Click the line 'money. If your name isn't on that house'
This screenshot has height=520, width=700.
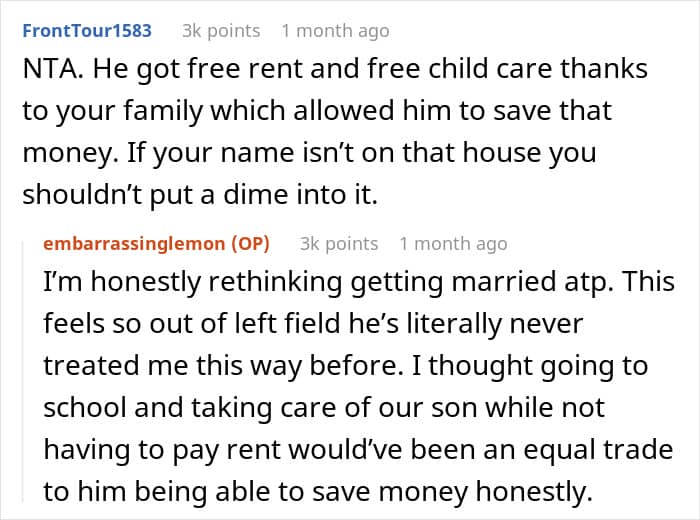[x=309, y=153]
